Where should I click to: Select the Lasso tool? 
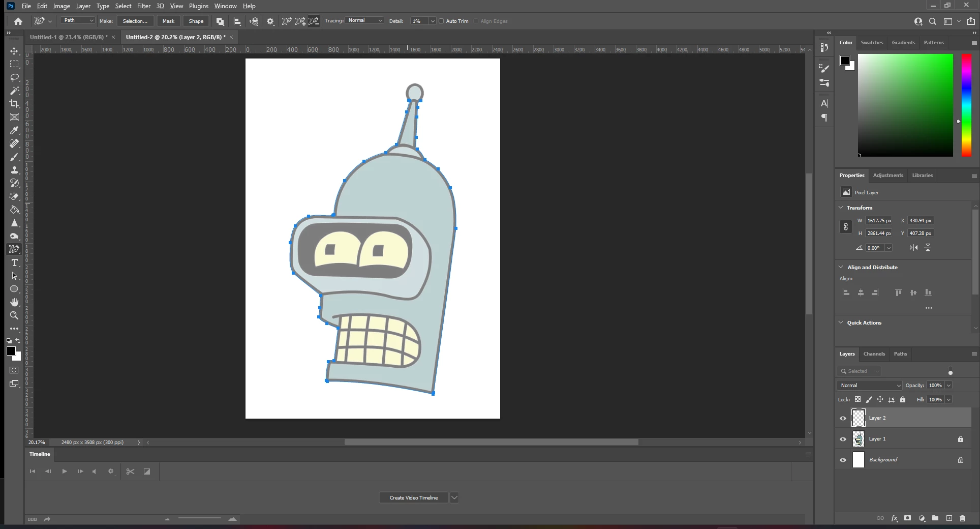point(14,77)
